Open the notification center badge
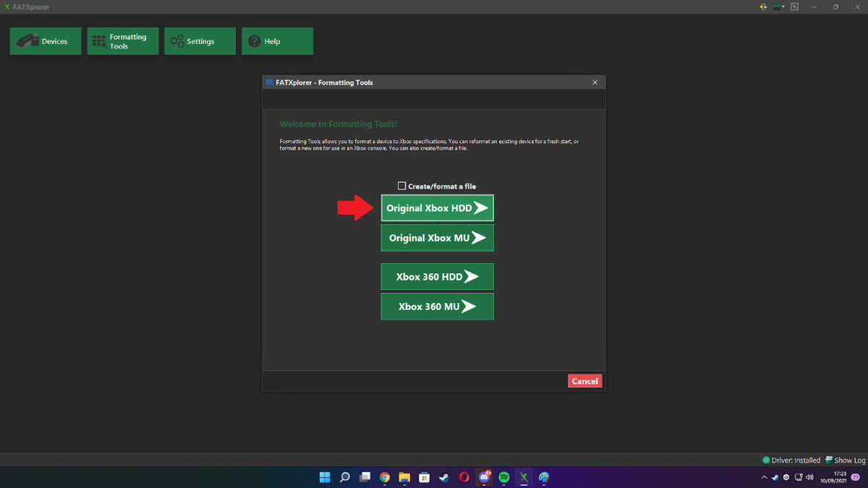 pos(856,477)
